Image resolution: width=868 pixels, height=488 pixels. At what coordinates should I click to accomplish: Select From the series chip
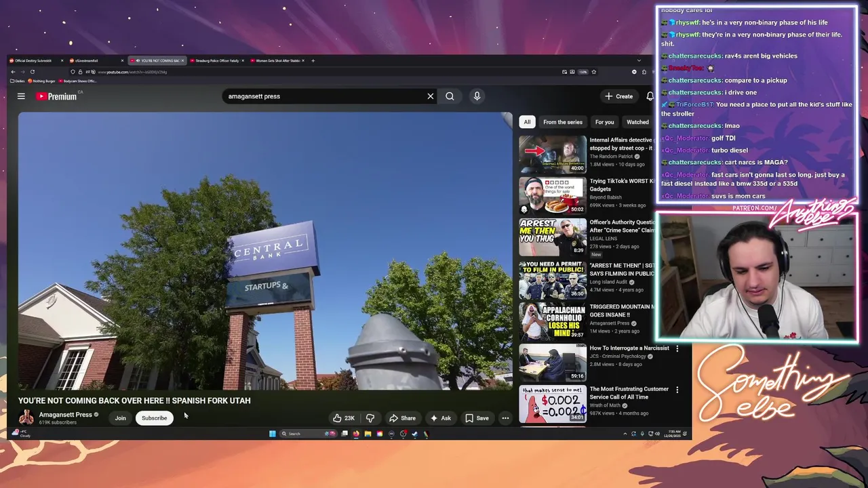point(563,122)
